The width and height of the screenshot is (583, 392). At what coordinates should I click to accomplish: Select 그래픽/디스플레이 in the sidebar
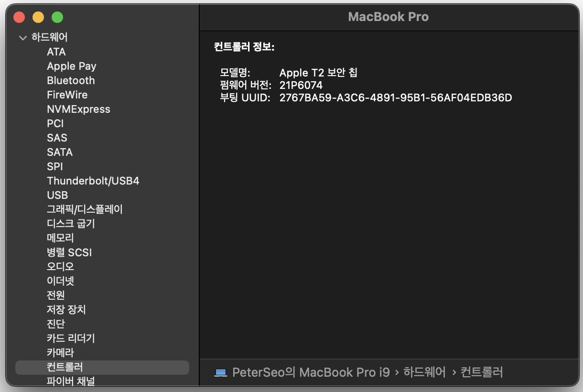[x=85, y=209]
